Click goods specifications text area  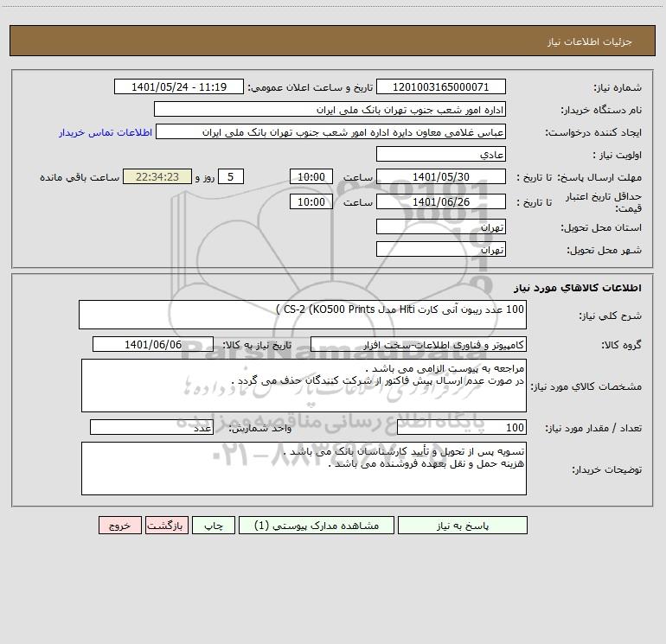coord(304,386)
